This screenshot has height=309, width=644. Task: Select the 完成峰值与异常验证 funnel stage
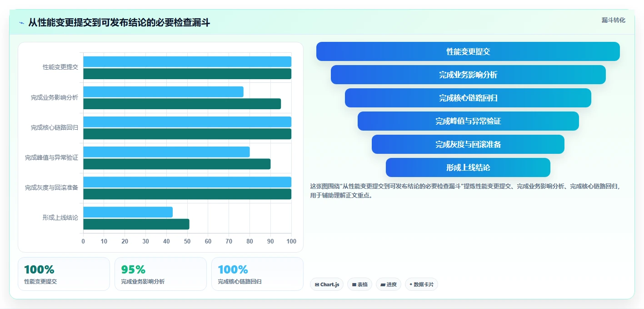pyautogui.click(x=468, y=121)
